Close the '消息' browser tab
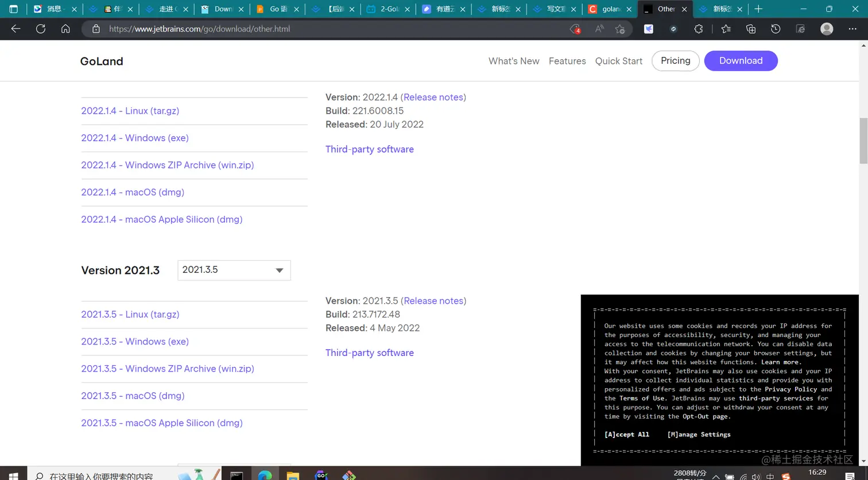The width and height of the screenshot is (868, 480). [74, 9]
